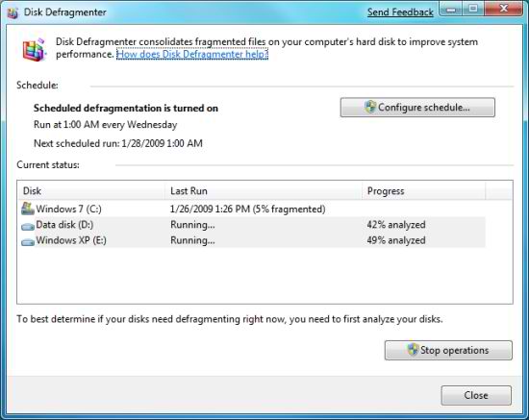
Task: Sort by the Progress column header
Action: point(424,191)
